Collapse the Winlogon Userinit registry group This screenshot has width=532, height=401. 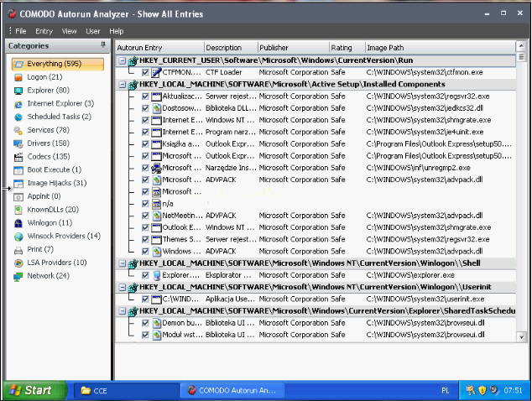(x=123, y=288)
